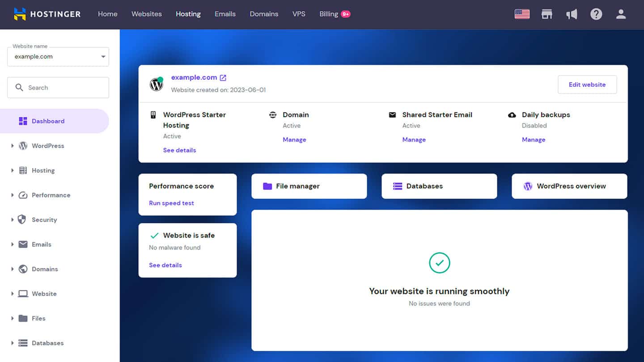
Task: Click the megaphone announcements icon
Action: (x=572, y=14)
